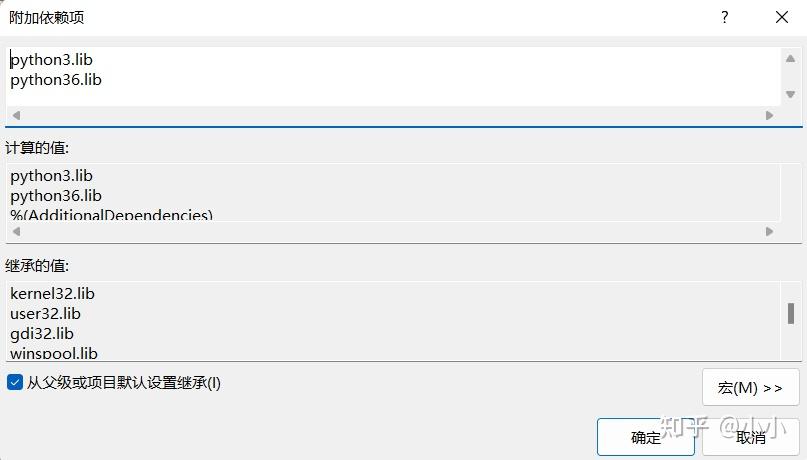The height and width of the screenshot is (460, 807).
Task: Select kernel32.lib in inherited values
Action: point(52,293)
